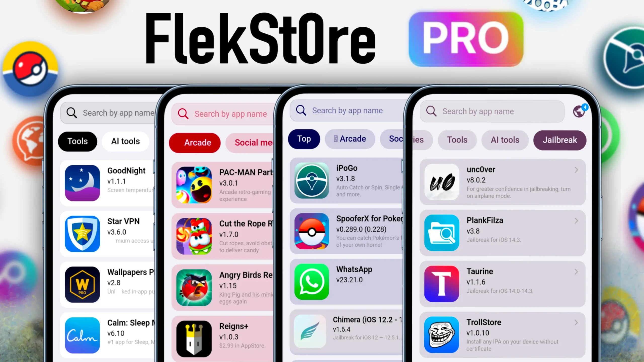Image resolution: width=644 pixels, height=362 pixels.
Task: Select the AI tools category tab
Action: click(x=505, y=140)
